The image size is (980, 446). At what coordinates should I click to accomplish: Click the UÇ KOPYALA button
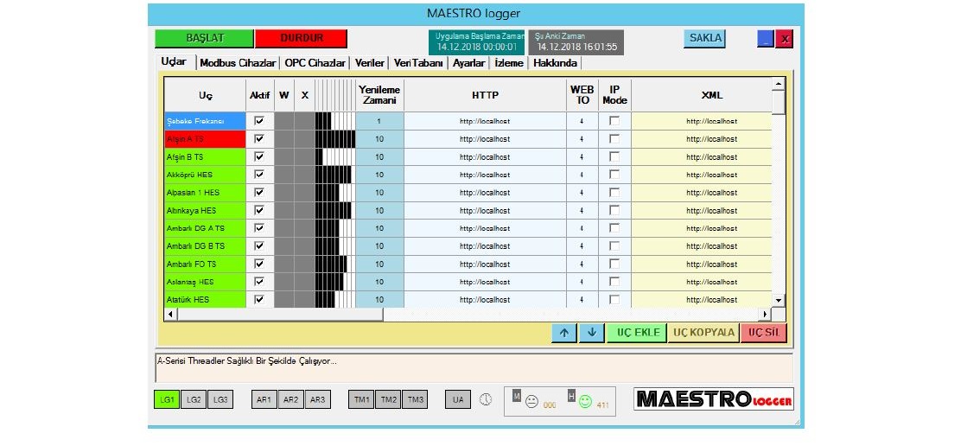tap(703, 333)
